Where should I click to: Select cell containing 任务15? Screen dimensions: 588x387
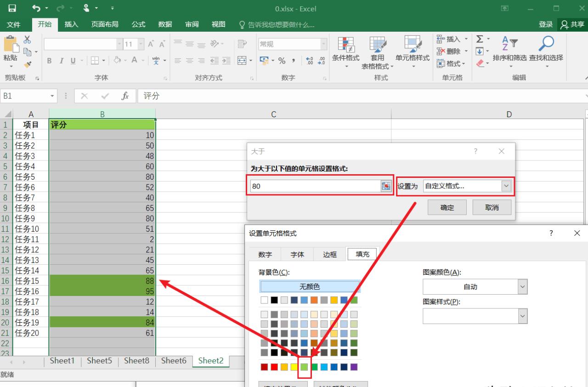(31, 281)
